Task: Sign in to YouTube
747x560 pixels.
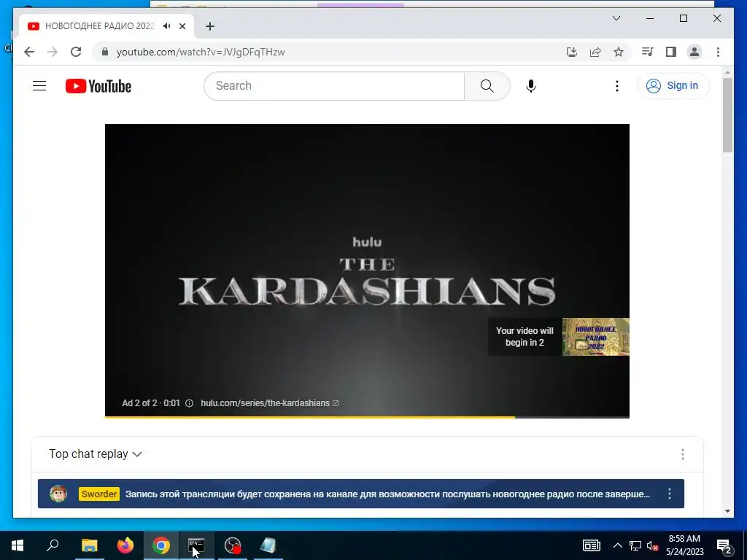Action: pos(673,86)
